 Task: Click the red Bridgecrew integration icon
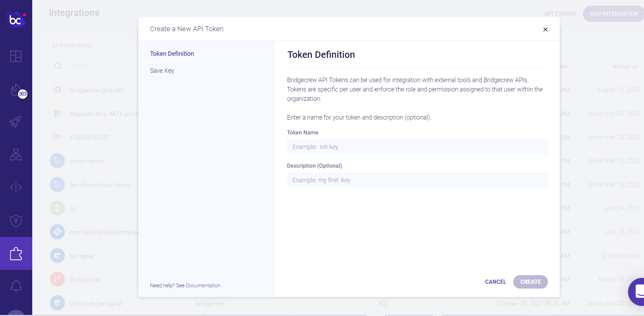(57, 279)
